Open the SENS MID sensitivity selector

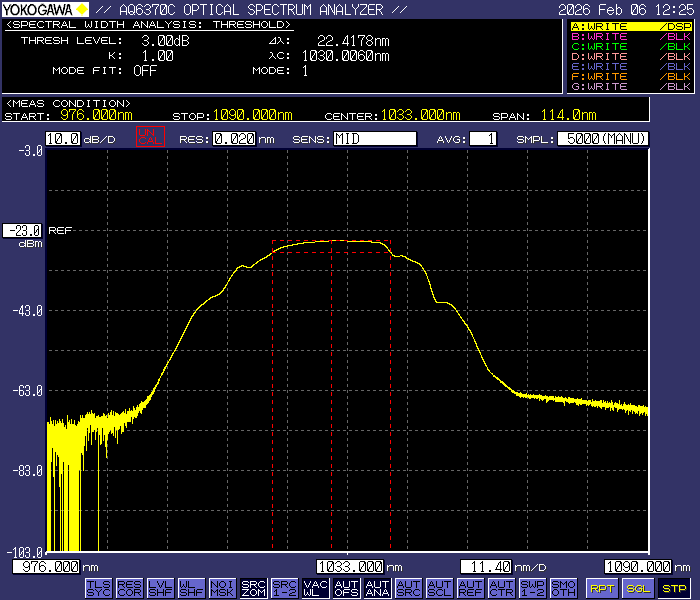point(375,139)
